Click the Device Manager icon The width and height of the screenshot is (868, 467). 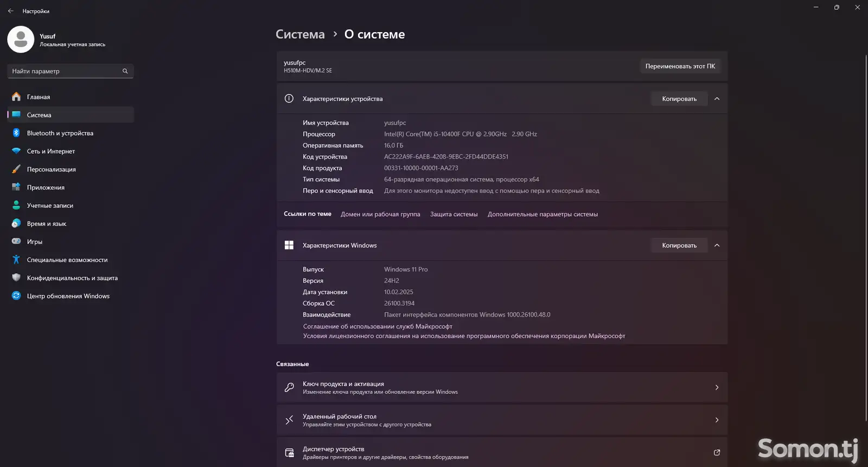pos(289,452)
